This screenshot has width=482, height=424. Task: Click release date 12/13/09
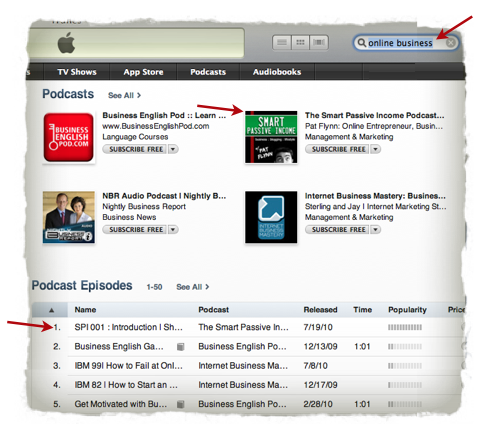click(x=320, y=347)
